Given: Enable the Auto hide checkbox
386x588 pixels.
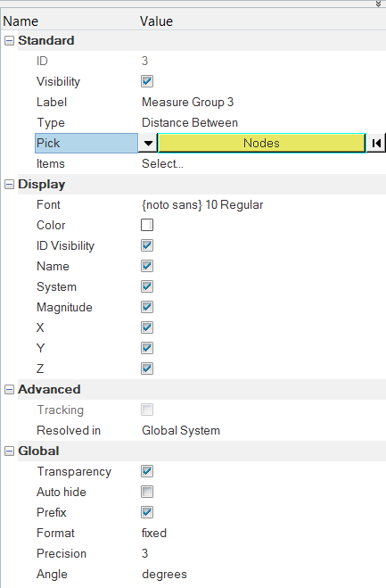Looking at the screenshot, I should click(x=147, y=492).
